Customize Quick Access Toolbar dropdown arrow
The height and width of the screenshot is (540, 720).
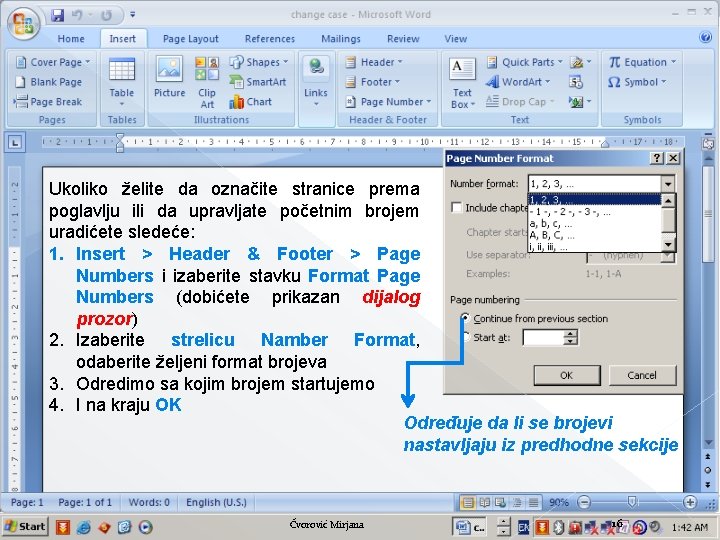pyautogui.click(x=133, y=15)
